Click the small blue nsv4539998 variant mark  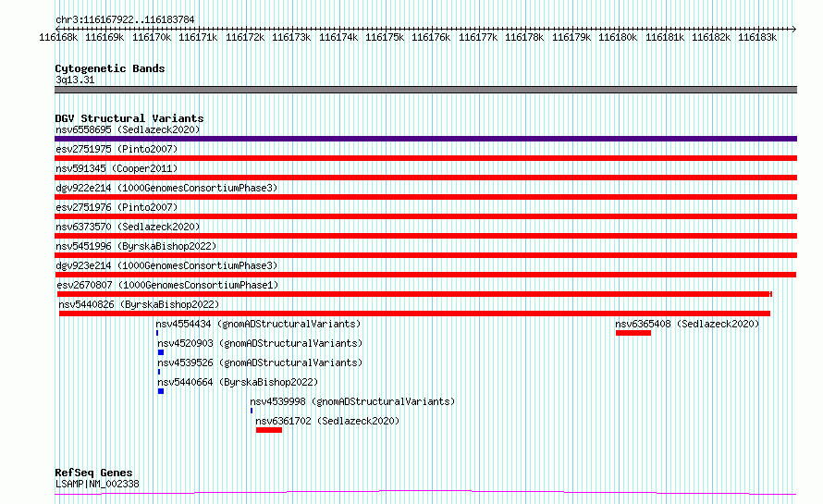click(x=252, y=411)
